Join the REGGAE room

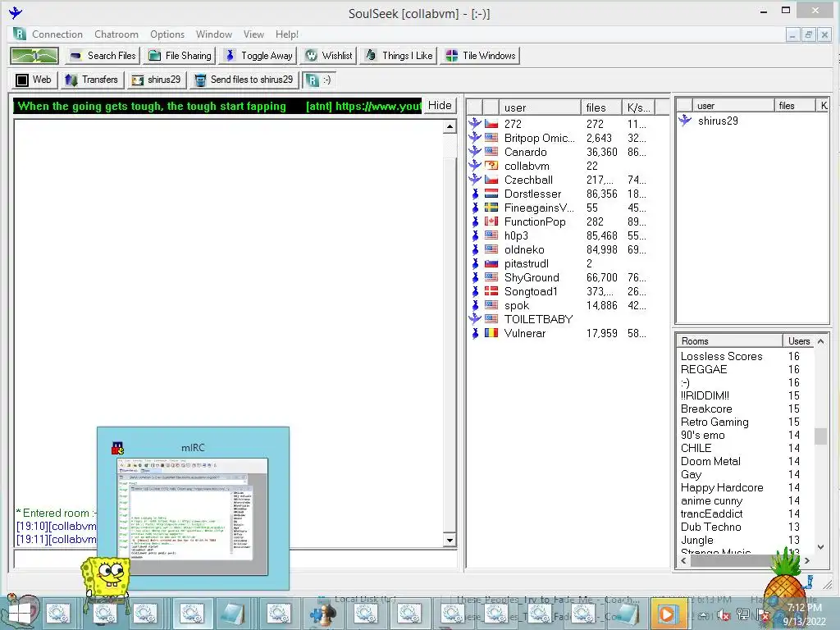click(x=703, y=370)
